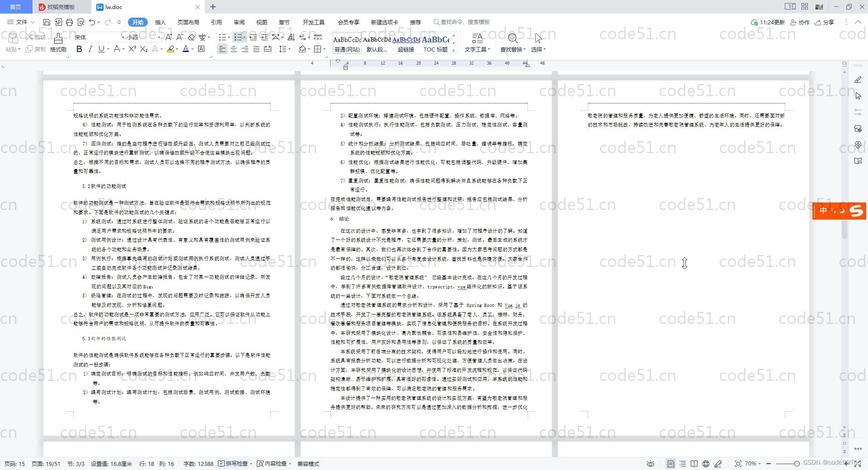
Task: Apply the 超链接 hyperlink style
Action: point(406,44)
